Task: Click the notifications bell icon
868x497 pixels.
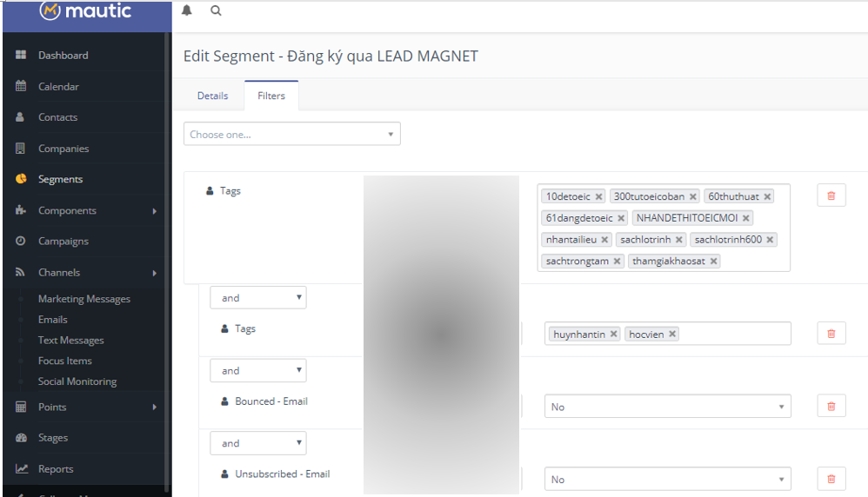Action: (187, 11)
